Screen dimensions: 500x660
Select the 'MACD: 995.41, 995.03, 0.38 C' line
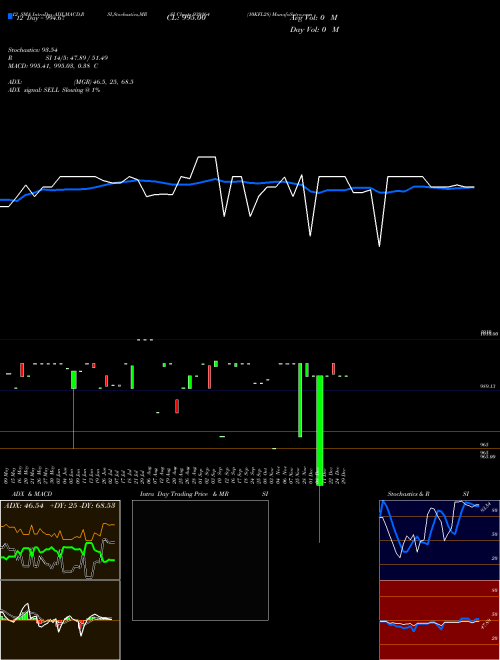[x=53, y=66]
